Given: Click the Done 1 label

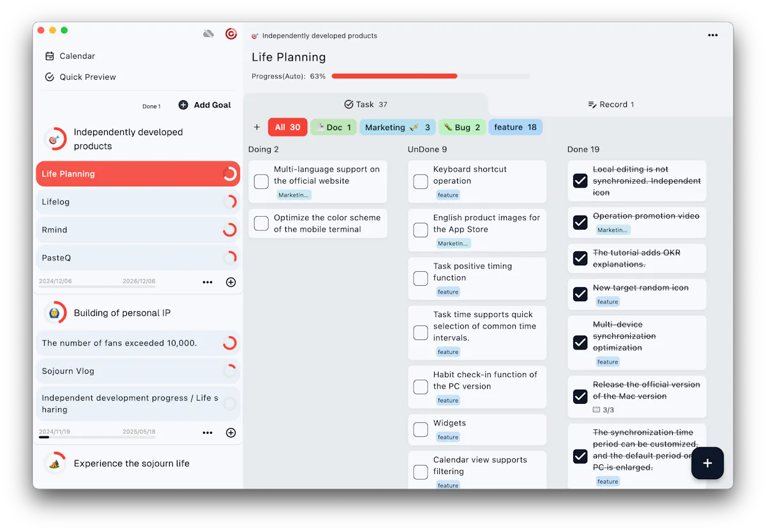Looking at the screenshot, I should 151,107.
